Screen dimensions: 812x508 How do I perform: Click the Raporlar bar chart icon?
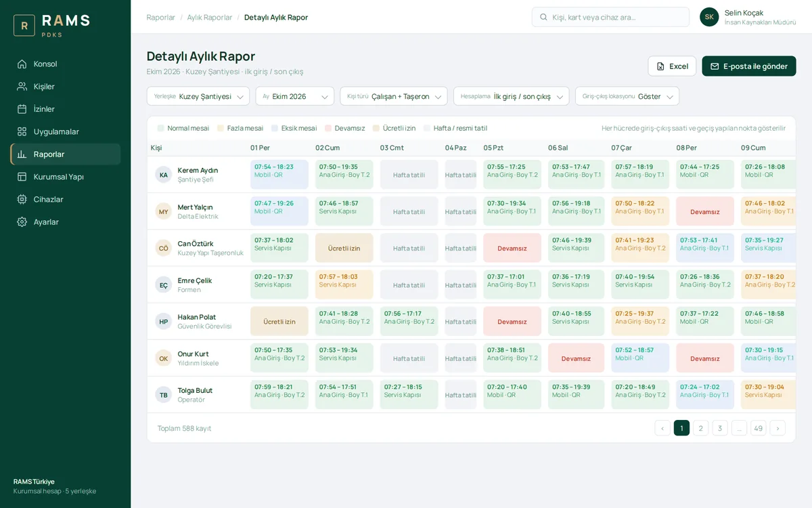[22, 154]
